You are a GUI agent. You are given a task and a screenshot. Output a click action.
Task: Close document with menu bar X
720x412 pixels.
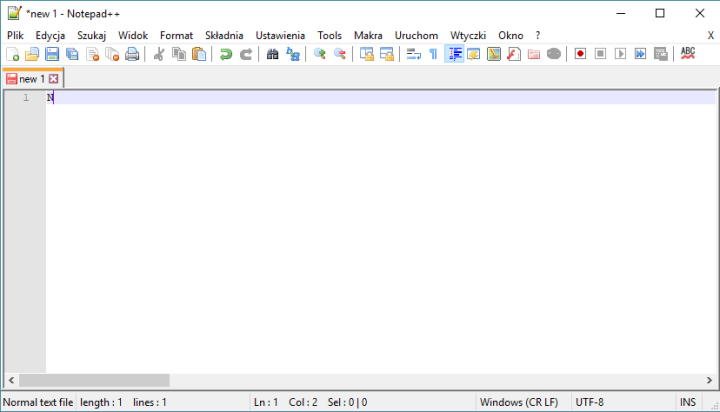[x=710, y=35]
